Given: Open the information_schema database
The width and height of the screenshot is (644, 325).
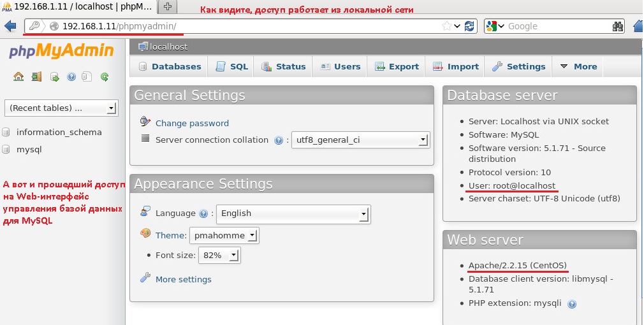Looking at the screenshot, I should pyautogui.click(x=59, y=132).
